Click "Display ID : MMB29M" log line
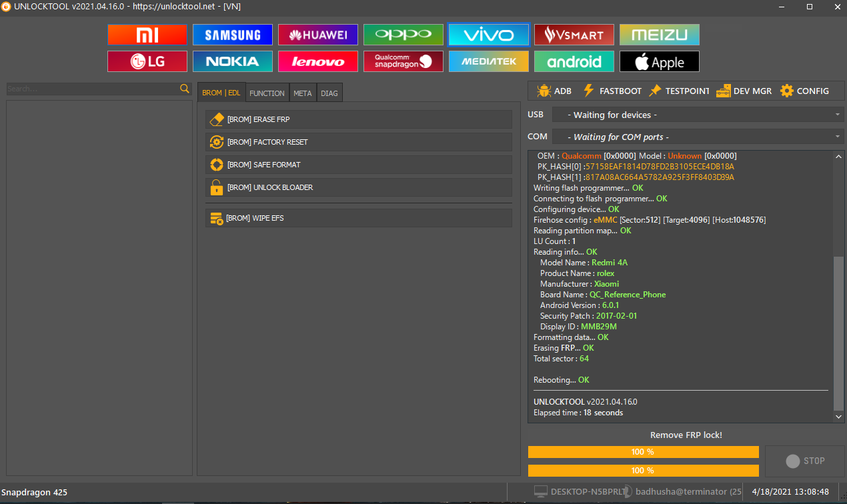This screenshot has height=504, width=847. click(x=578, y=327)
